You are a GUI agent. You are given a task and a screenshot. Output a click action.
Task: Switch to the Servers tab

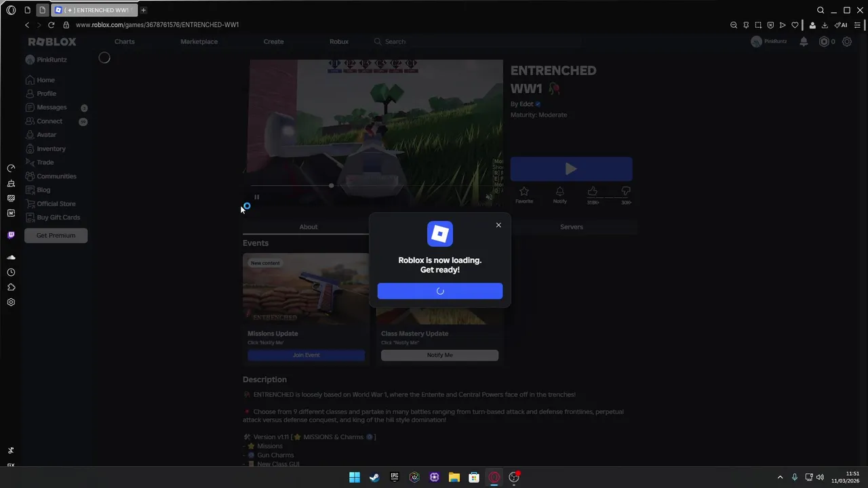coord(571,227)
